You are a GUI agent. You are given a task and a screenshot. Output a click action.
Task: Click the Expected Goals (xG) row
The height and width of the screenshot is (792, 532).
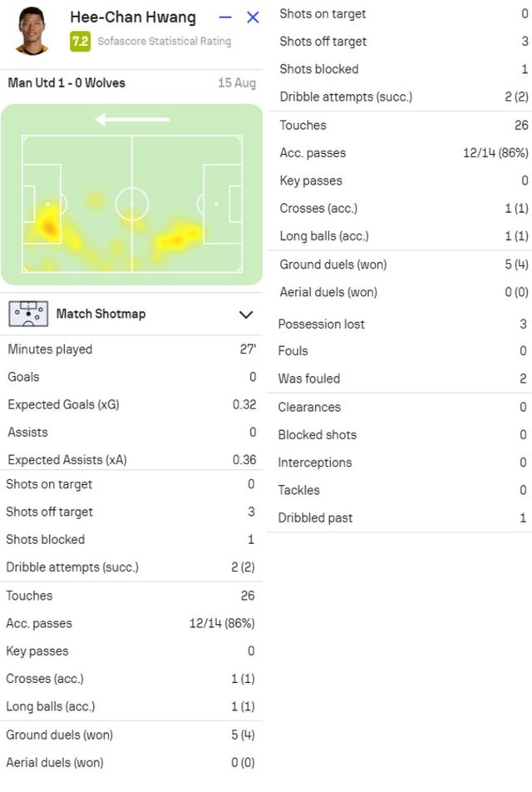coord(131,404)
